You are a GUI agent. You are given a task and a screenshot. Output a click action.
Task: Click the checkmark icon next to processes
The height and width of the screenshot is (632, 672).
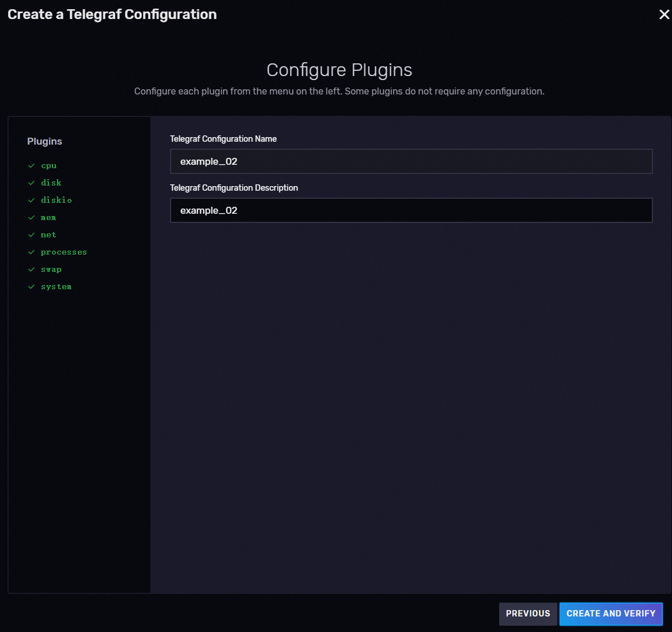[31, 252]
